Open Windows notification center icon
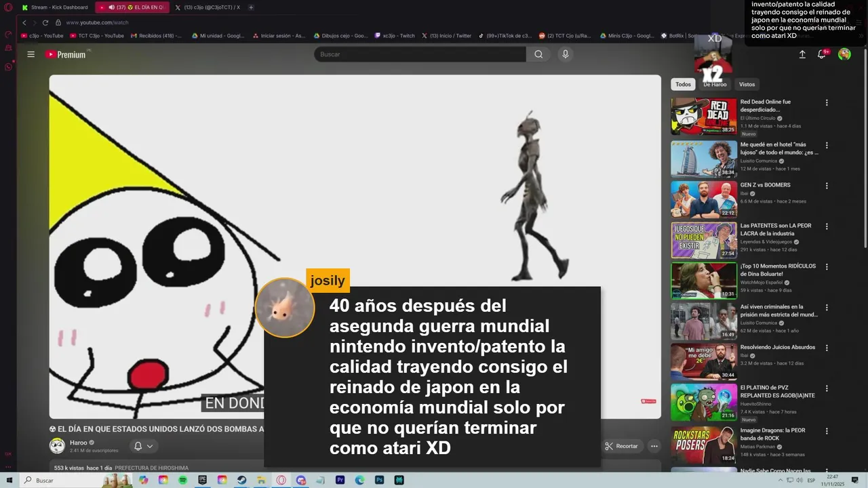Viewport: 868px width, 488px height. (855, 481)
